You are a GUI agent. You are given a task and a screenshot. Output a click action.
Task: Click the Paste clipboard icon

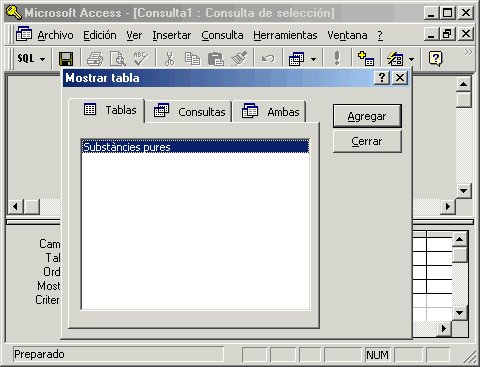tap(216, 59)
